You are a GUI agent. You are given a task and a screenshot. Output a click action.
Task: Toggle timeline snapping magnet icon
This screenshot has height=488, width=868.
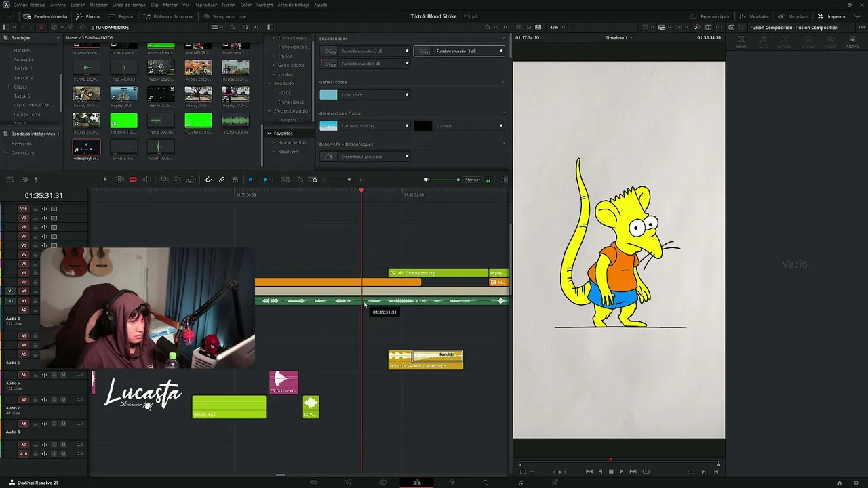point(208,180)
